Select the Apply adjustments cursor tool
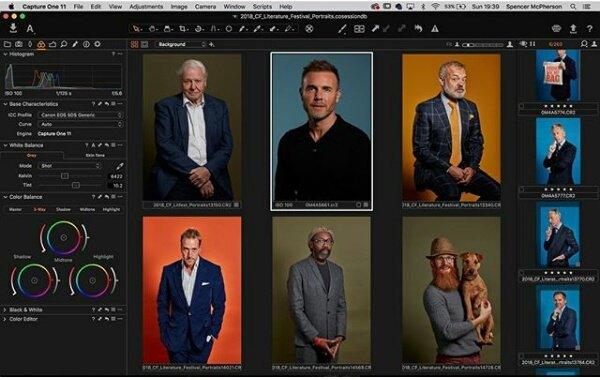The width and height of the screenshot is (600, 380). click(274, 29)
